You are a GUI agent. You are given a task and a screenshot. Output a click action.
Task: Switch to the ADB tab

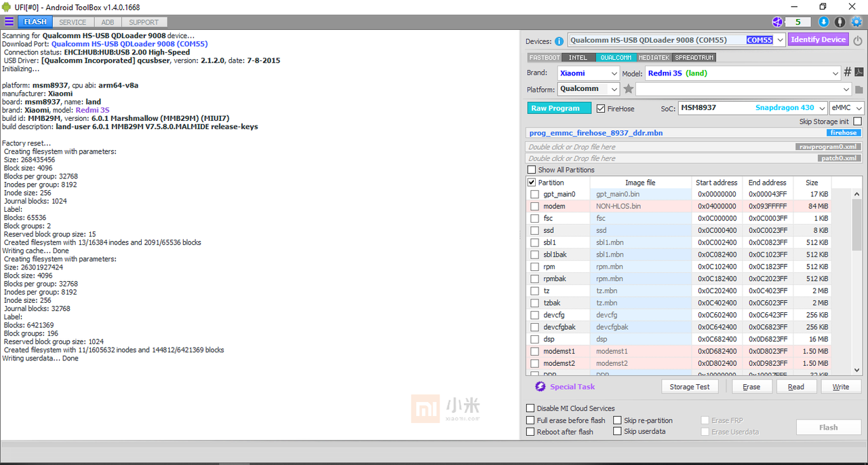point(108,22)
